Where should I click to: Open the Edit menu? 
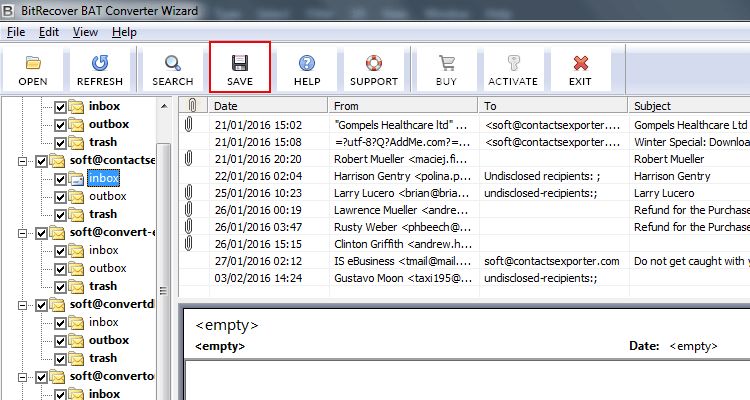pyautogui.click(x=49, y=32)
